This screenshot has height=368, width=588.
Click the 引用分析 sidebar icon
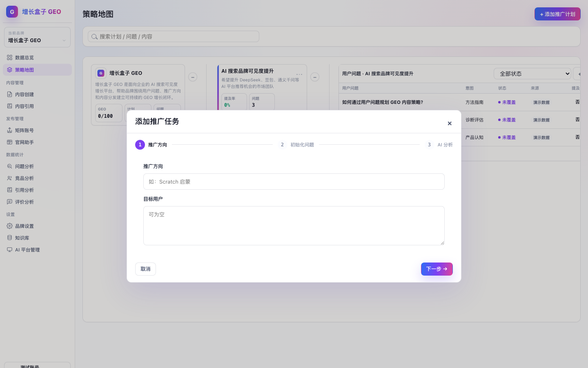click(x=9, y=190)
